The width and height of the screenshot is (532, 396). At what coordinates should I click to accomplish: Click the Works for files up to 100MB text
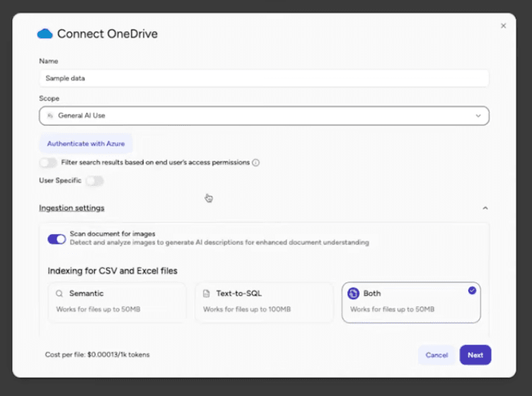(x=247, y=309)
